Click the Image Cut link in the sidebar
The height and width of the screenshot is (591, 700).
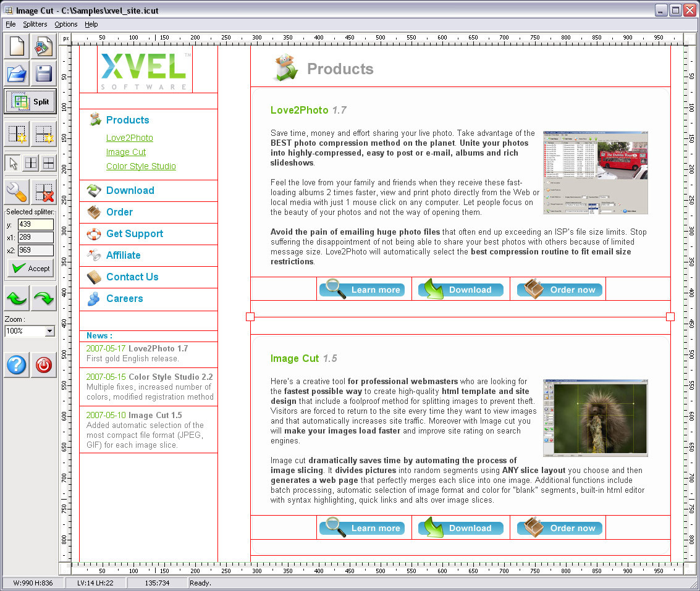[x=126, y=152]
